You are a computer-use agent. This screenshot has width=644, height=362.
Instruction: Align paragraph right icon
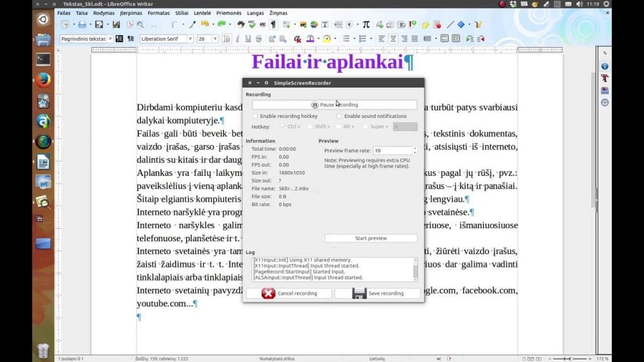404,38
